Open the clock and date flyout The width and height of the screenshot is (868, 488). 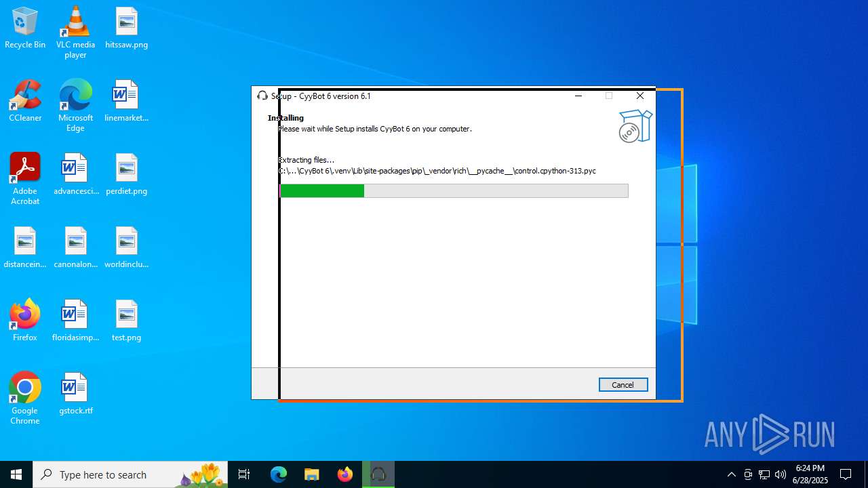click(x=810, y=474)
